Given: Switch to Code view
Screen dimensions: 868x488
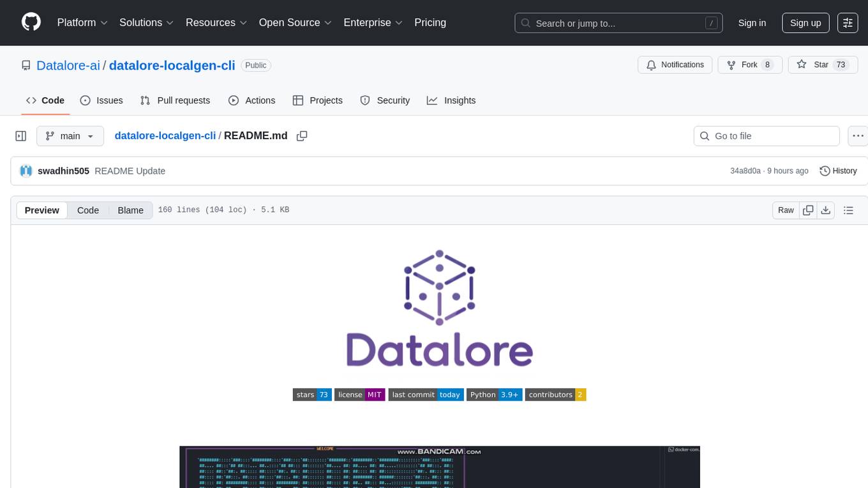Looking at the screenshot, I should tap(88, 210).
